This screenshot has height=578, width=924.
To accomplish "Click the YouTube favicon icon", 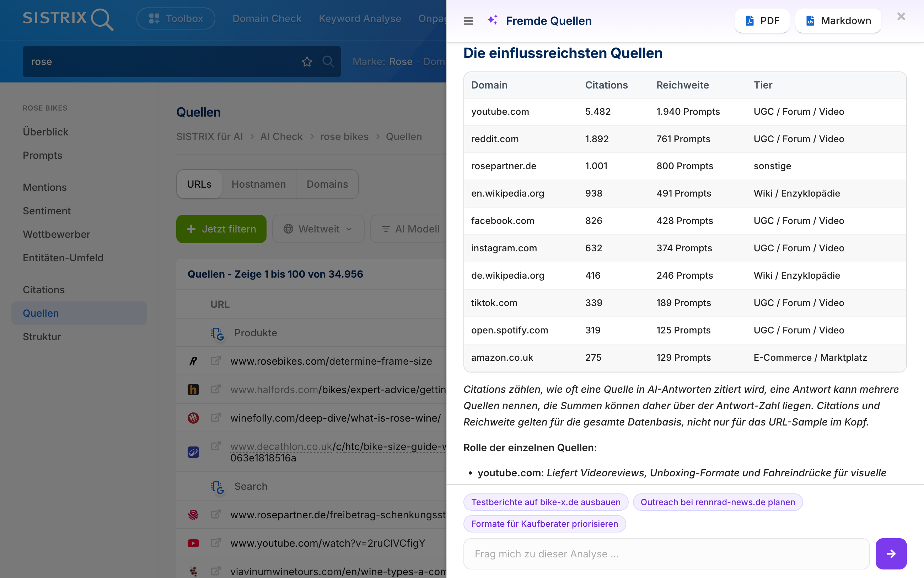I will click(x=193, y=543).
